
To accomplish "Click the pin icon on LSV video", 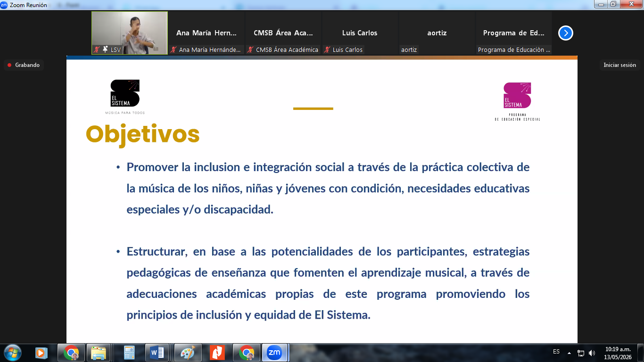I will [x=105, y=49].
